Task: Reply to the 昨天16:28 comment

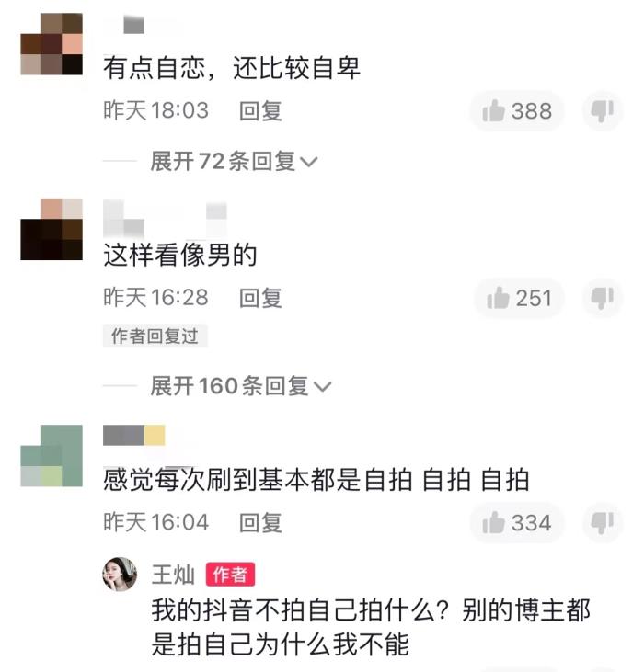Action: [260, 298]
